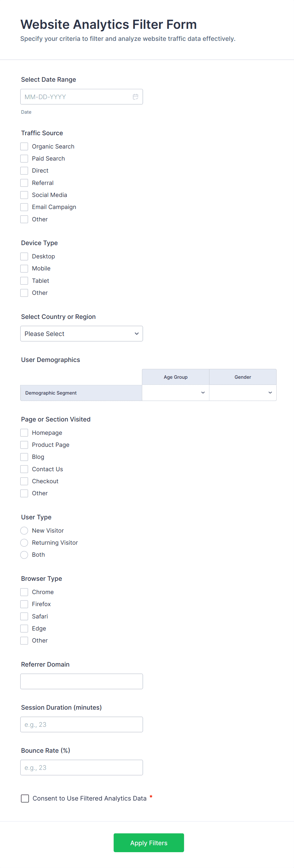Choose the Returning Visitor option
Viewport: 294px width, 868px height.
pos(24,542)
